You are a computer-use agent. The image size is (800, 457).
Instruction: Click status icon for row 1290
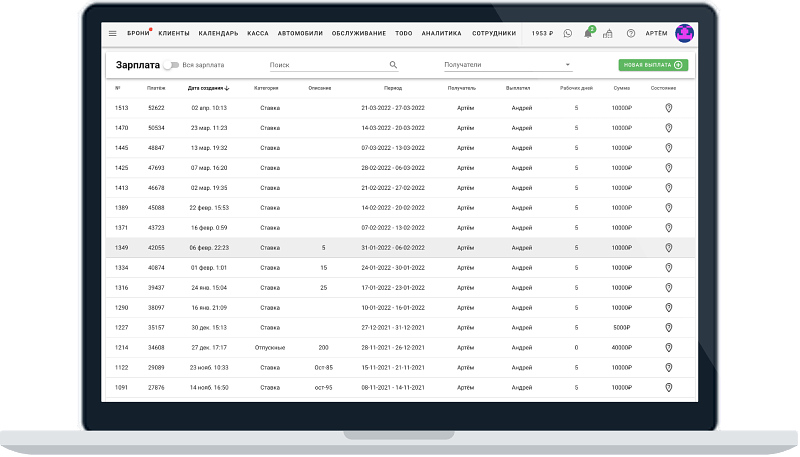669,308
